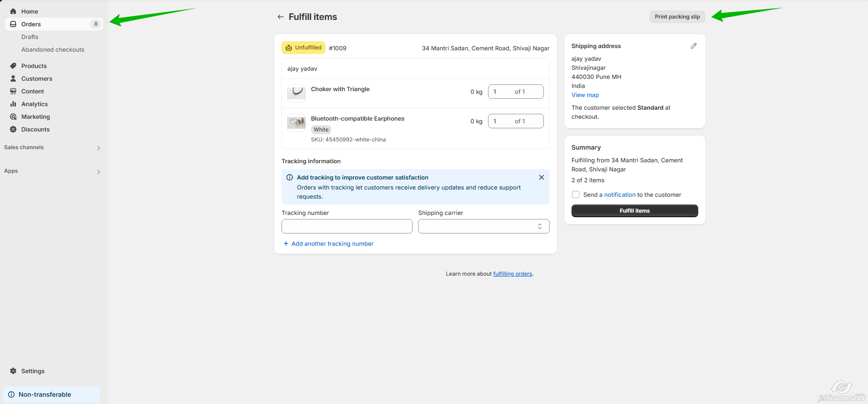Click the Analytics bar chart icon

click(x=13, y=104)
